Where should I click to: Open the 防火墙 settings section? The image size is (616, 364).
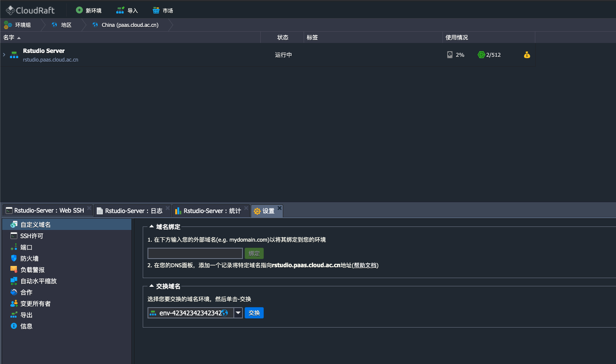tap(67, 259)
